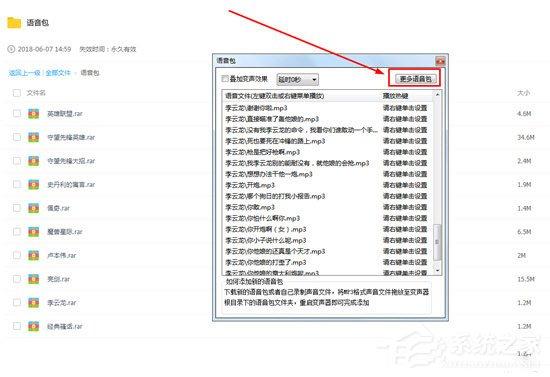550x377 pixels.
Task: Select the 李云龙\开炮.mp3 row
Action: point(328,185)
